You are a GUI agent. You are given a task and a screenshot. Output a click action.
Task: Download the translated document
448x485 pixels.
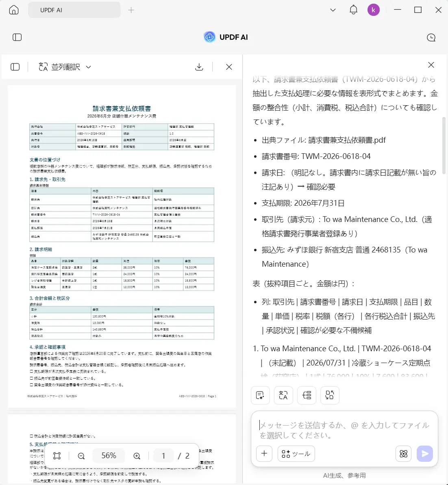click(199, 67)
